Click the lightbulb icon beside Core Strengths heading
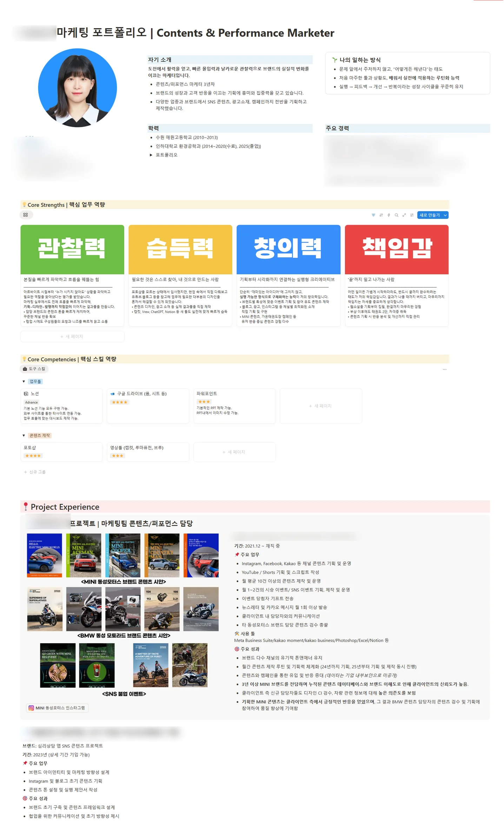This screenshot has height=821, width=504. (x=24, y=204)
